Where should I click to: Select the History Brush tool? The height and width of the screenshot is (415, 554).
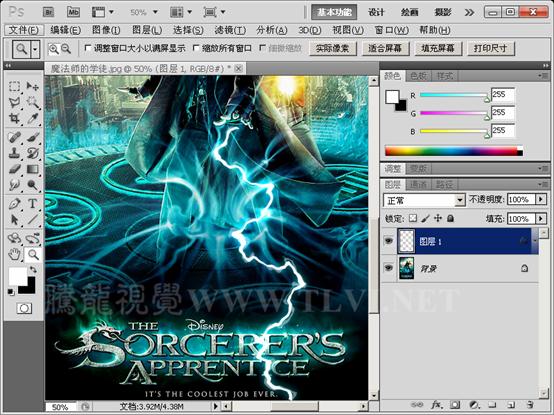(x=33, y=153)
